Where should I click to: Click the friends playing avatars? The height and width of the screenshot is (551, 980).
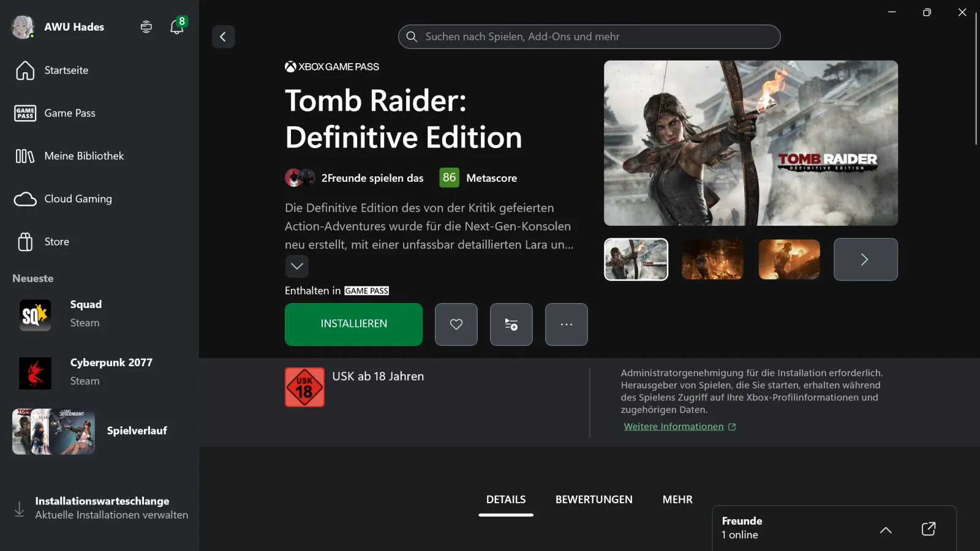click(x=300, y=178)
